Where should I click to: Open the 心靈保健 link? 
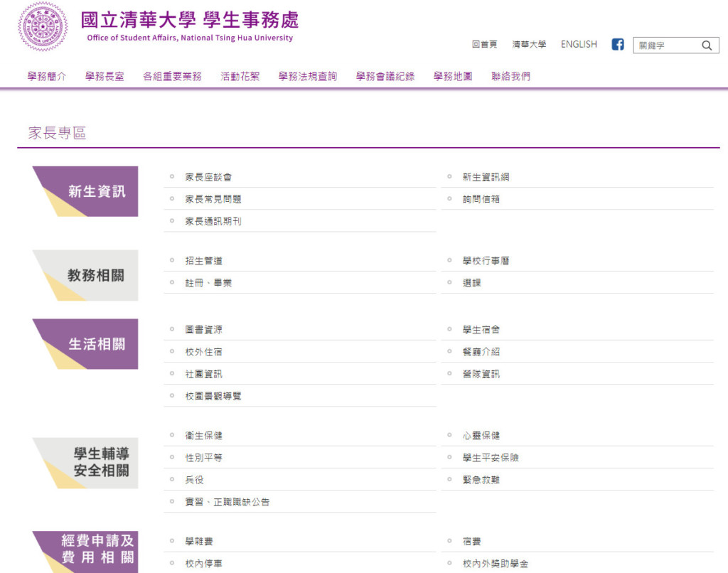(481, 436)
